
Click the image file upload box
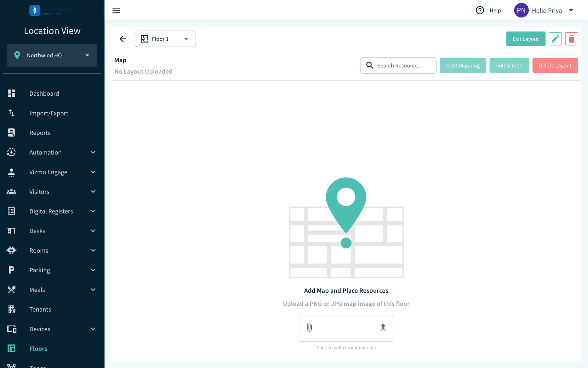[346, 329]
